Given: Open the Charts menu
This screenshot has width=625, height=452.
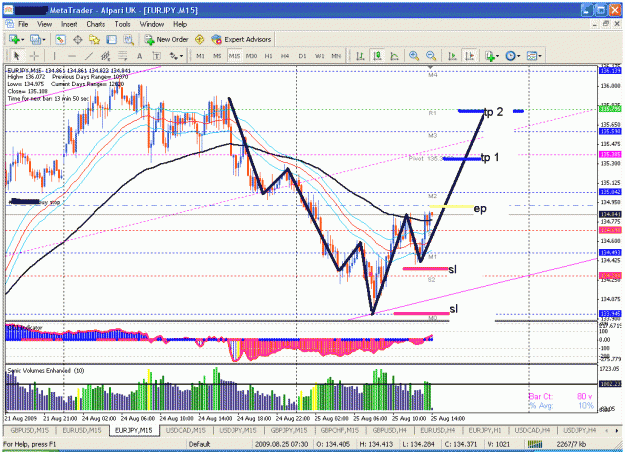Looking at the screenshot, I should point(96,24).
